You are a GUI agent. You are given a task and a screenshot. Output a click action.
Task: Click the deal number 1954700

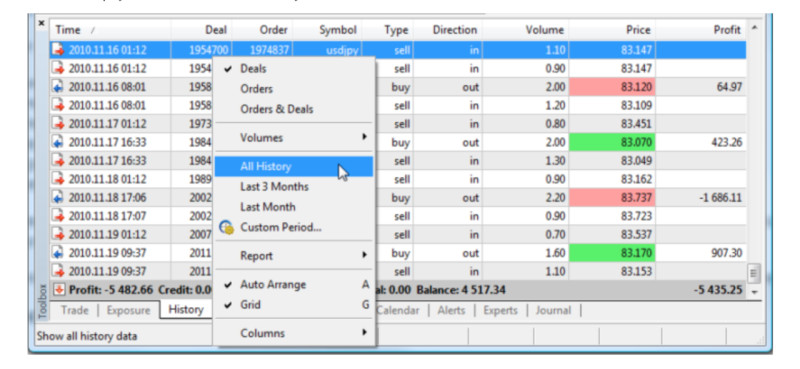pos(208,50)
